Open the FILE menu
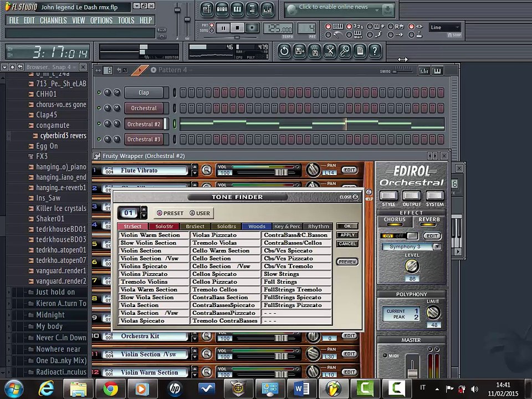 point(14,21)
